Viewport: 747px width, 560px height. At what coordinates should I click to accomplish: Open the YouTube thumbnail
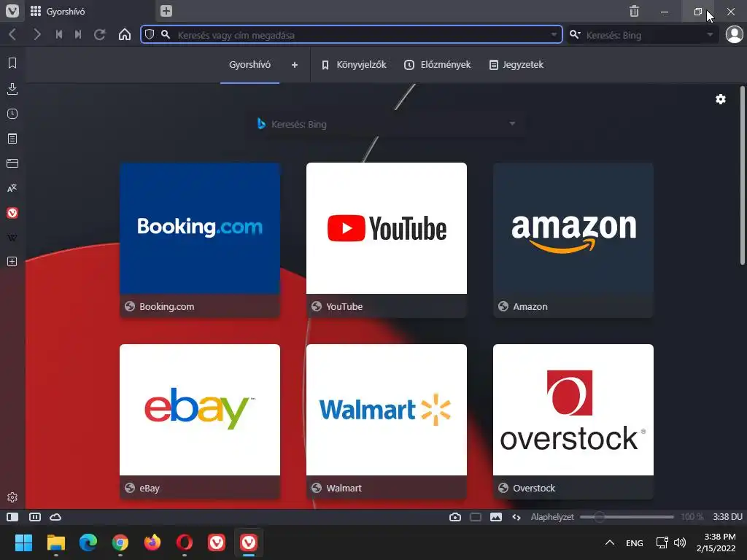tap(387, 228)
